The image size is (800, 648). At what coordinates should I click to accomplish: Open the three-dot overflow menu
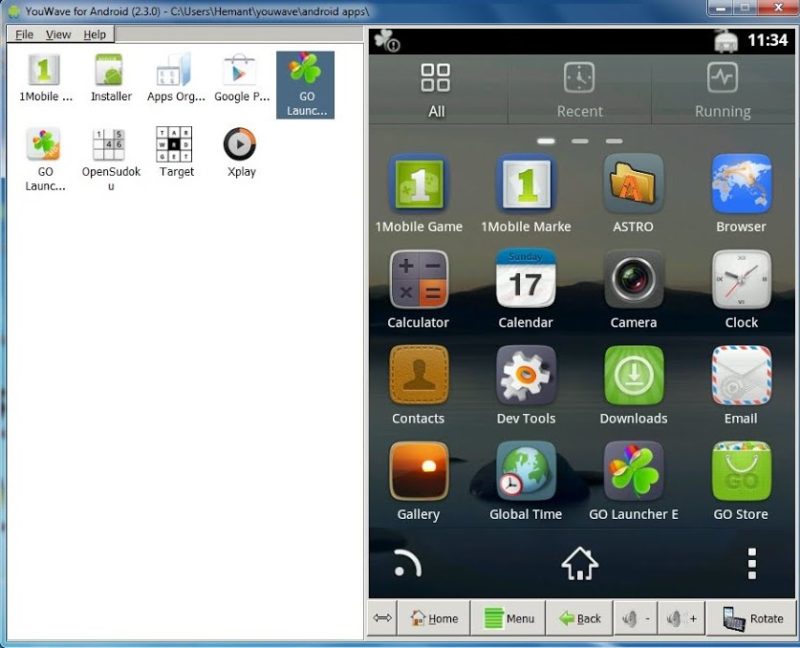752,564
